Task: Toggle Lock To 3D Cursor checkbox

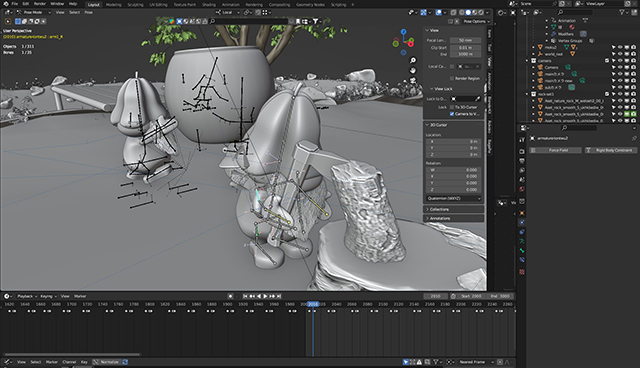Action: click(452, 107)
